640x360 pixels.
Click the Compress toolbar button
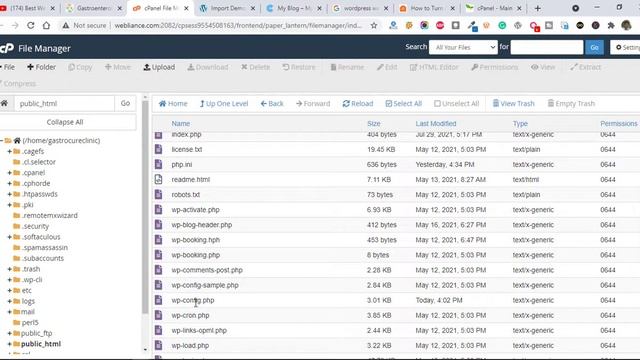click(x=18, y=84)
